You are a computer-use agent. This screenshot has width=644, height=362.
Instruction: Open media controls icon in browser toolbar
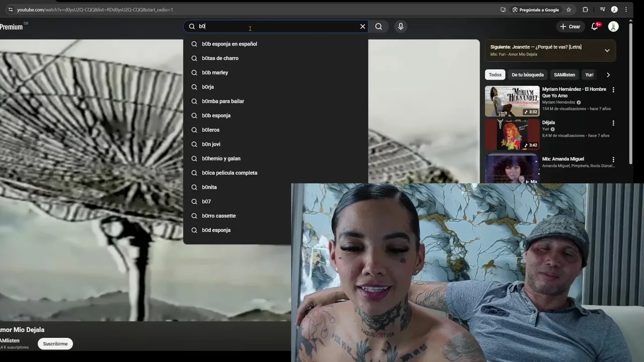(x=602, y=10)
